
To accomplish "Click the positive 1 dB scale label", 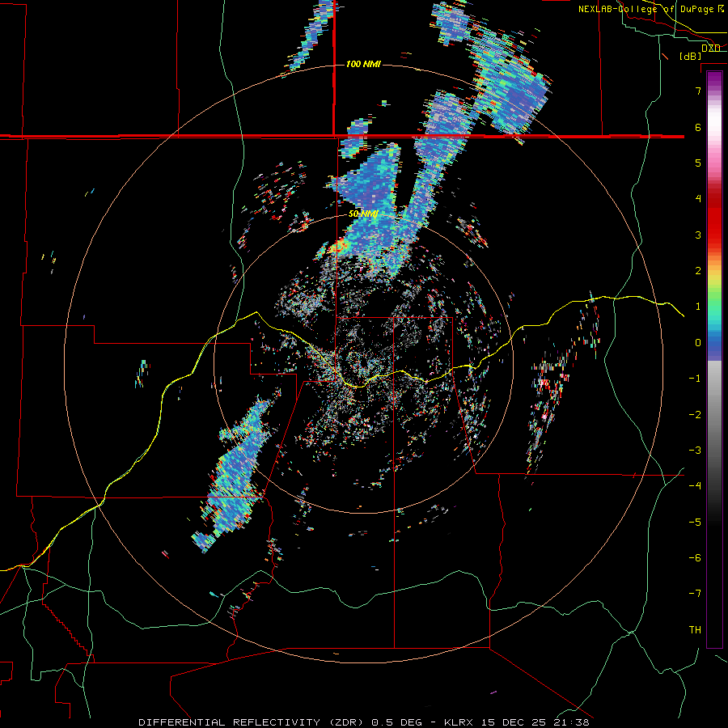I will coord(698,307).
